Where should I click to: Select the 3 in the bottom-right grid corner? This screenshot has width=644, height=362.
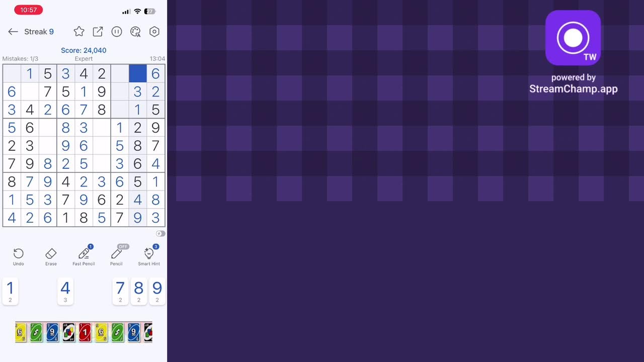155,218
